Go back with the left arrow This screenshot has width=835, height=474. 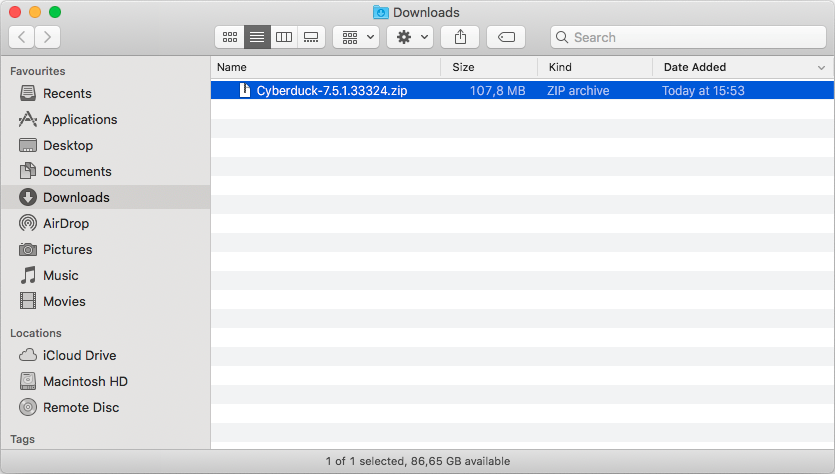pos(22,37)
